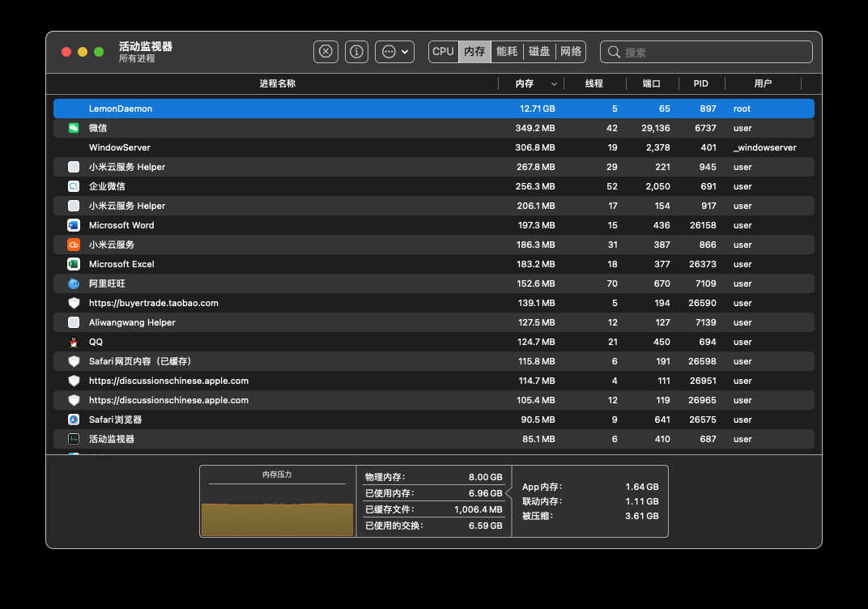The height and width of the screenshot is (609, 868).
Task: Sort processes by 进程名称 column header
Action: [x=278, y=83]
